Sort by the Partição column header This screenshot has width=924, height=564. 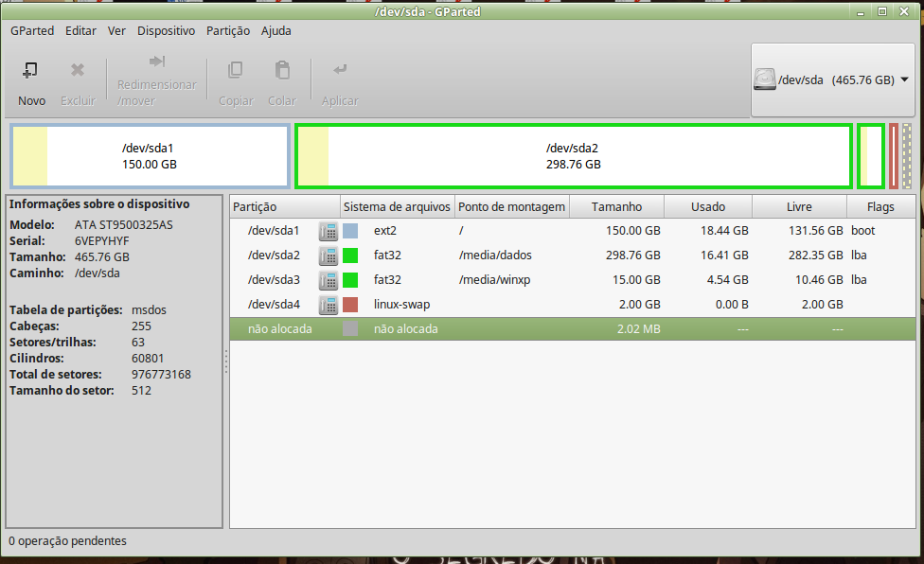(285, 206)
